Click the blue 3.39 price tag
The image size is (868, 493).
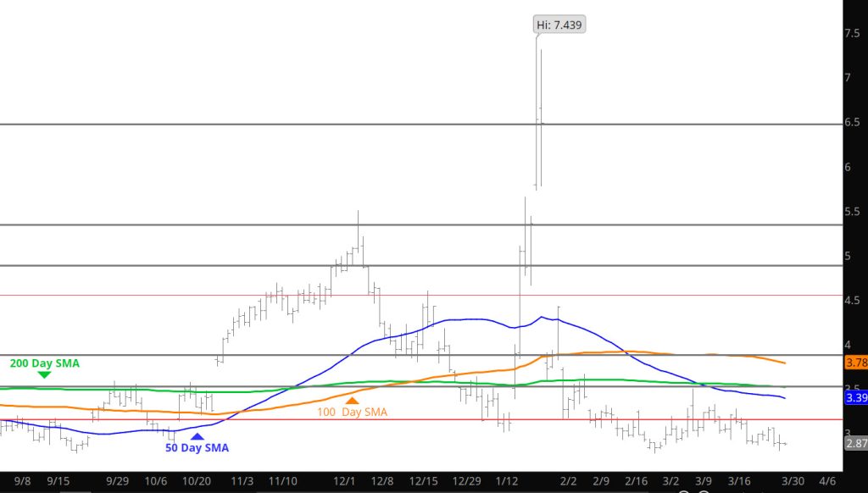(x=856, y=397)
